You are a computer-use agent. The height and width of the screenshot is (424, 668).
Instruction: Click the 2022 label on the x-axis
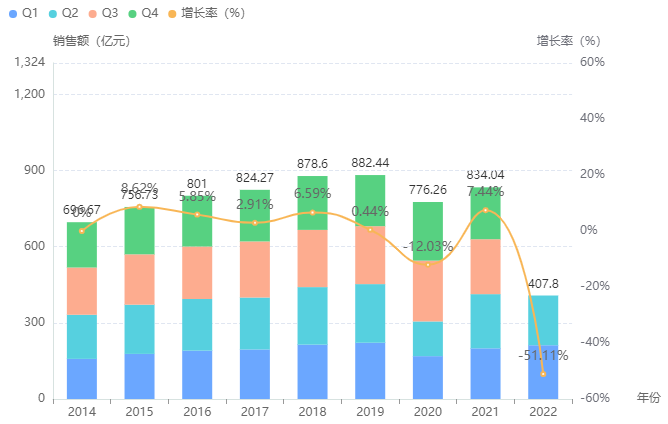pos(543,410)
